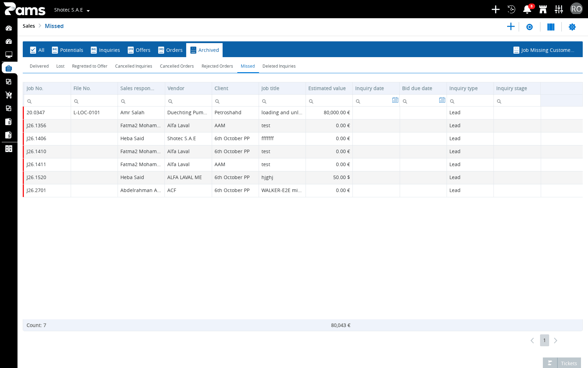Click the ALFA LAVAL ME vendor cell
The width and height of the screenshot is (588, 368).
click(x=188, y=177)
